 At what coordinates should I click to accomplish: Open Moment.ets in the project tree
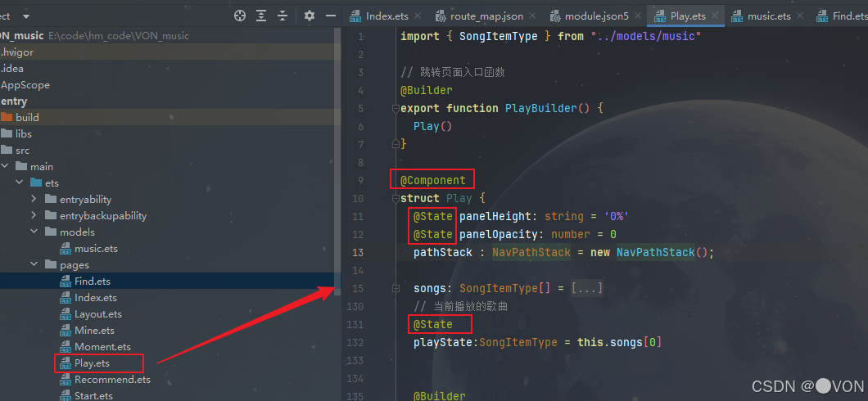coord(103,347)
